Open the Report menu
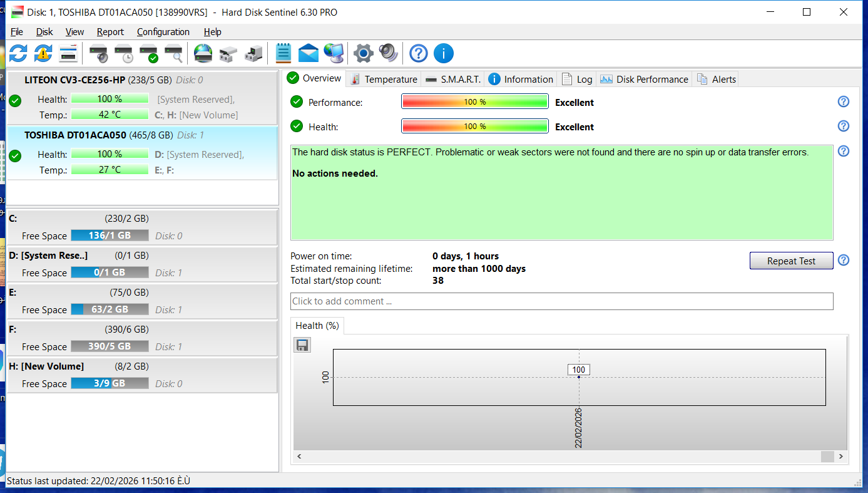The height and width of the screenshot is (493, 868). point(110,32)
